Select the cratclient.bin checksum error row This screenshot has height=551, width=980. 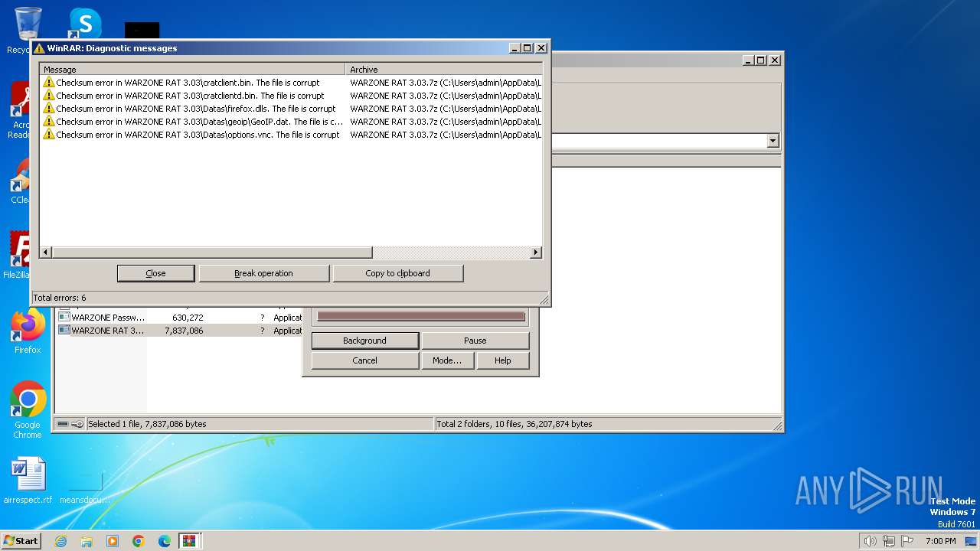click(291, 83)
